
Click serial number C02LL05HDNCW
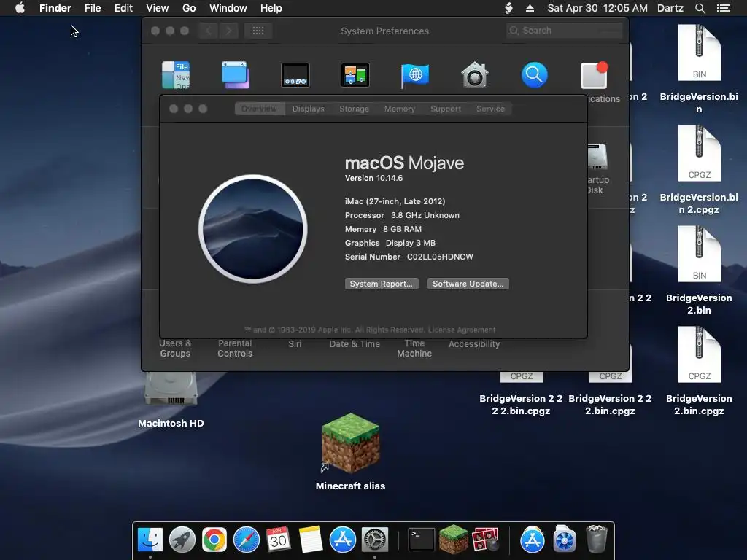coord(440,257)
